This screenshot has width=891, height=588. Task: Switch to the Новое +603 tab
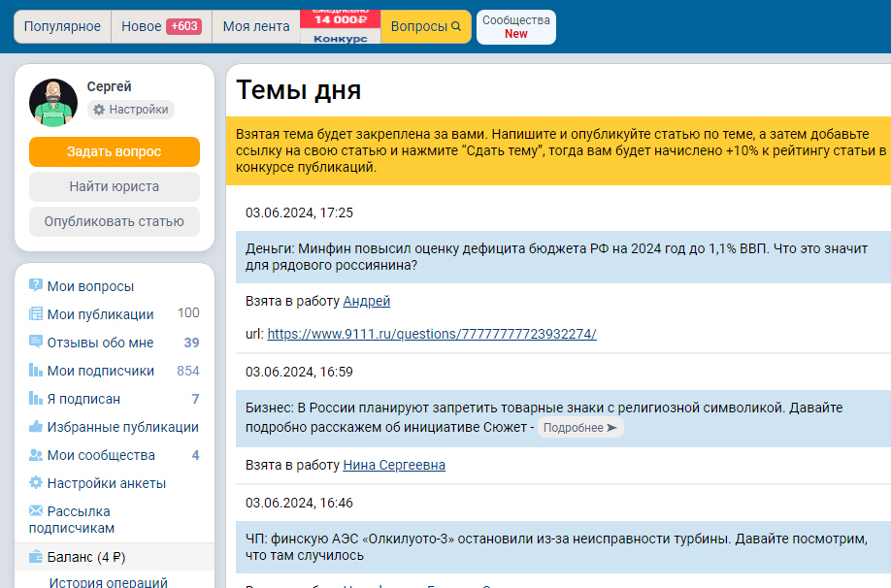161,27
